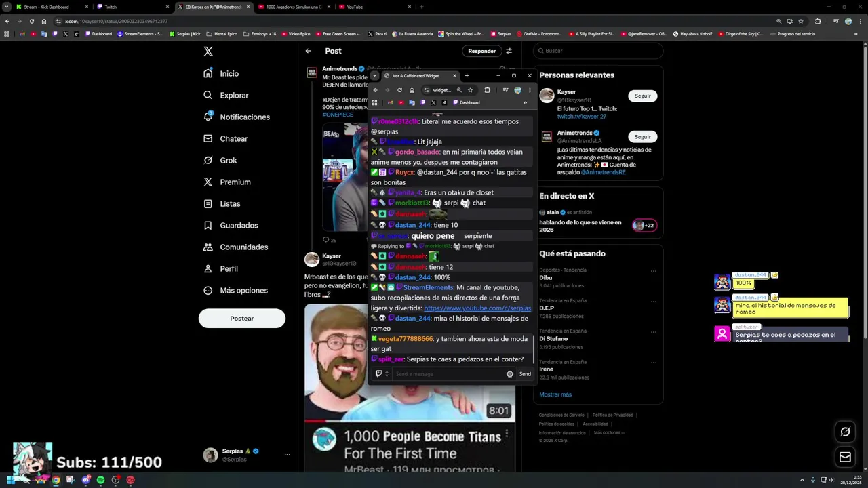Open extensions puzzle icon in widget window
Image resolution: width=868 pixels, height=488 pixels.
click(x=487, y=90)
